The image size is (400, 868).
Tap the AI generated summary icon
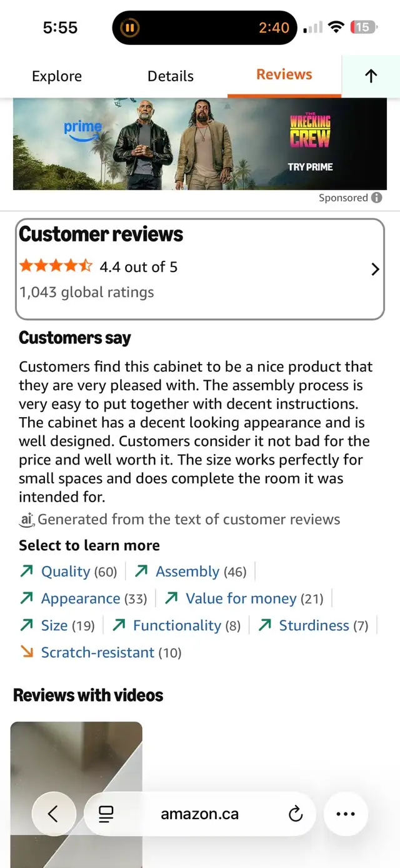26,519
